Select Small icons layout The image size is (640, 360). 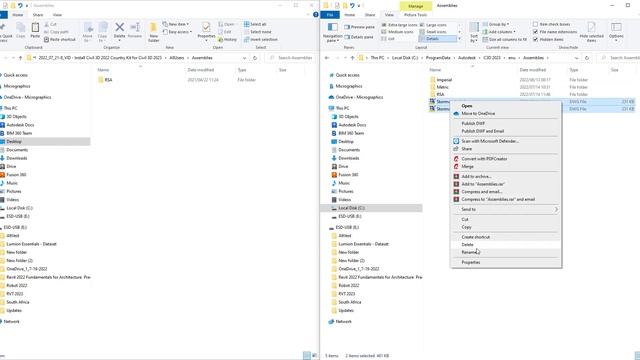[433, 32]
